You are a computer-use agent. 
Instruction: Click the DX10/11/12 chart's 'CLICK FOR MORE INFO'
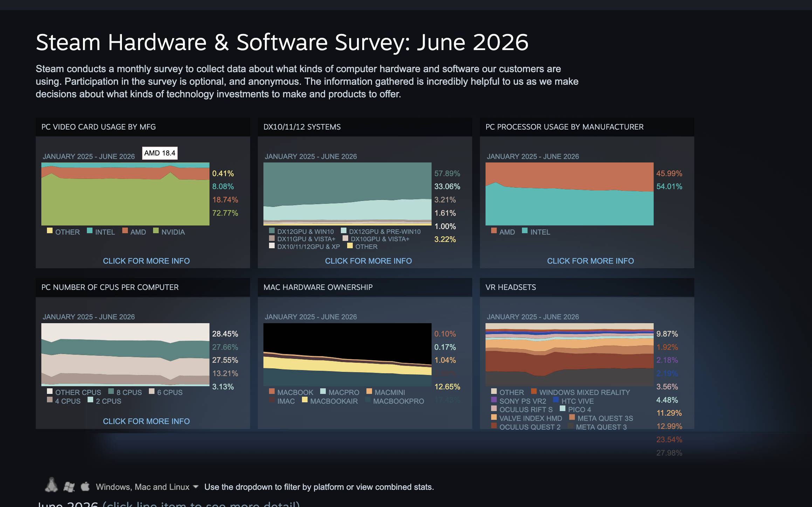tap(368, 261)
